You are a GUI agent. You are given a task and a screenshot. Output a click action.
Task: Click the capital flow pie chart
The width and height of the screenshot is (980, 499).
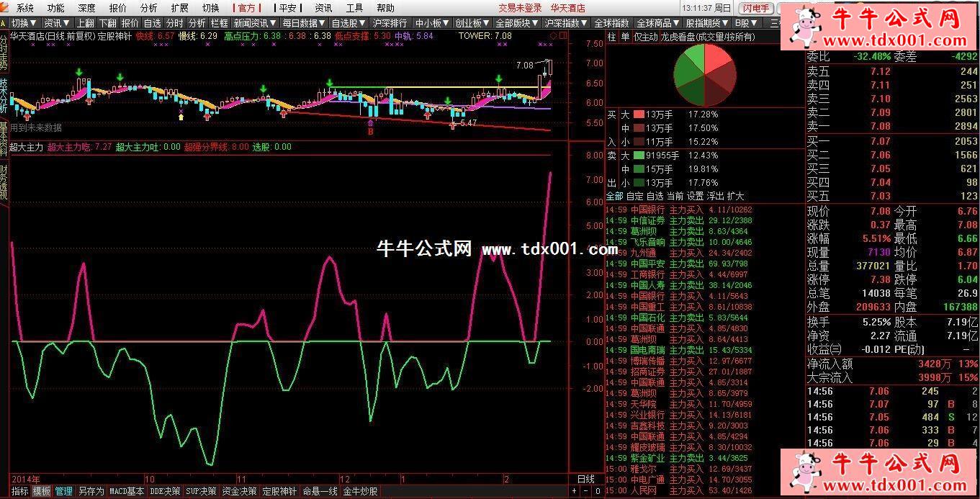click(x=704, y=76)
